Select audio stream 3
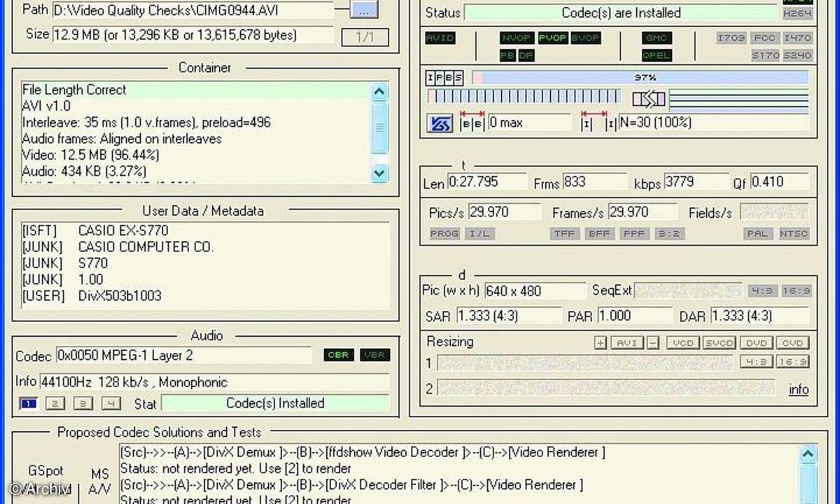840x504 pixels. (83, 403)
